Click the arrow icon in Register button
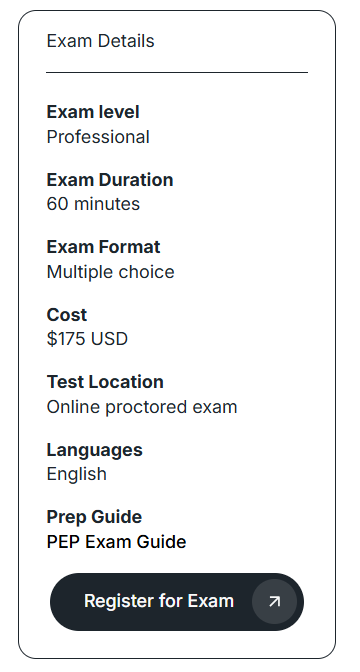The image size is (360, 672). tap(274, 601)
